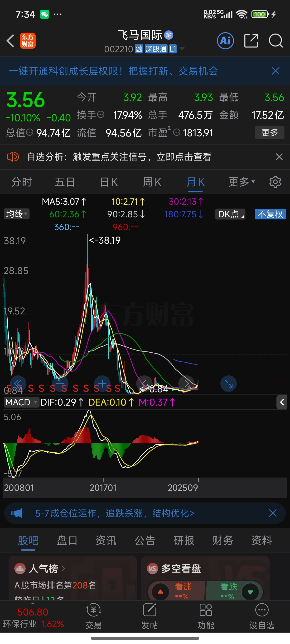
Task: Tap the previous-candle arrow chart button
Action: coord(144,383)
